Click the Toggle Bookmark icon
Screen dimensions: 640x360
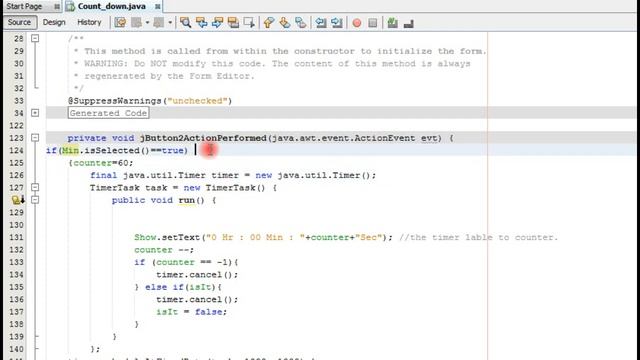[300, 22]
